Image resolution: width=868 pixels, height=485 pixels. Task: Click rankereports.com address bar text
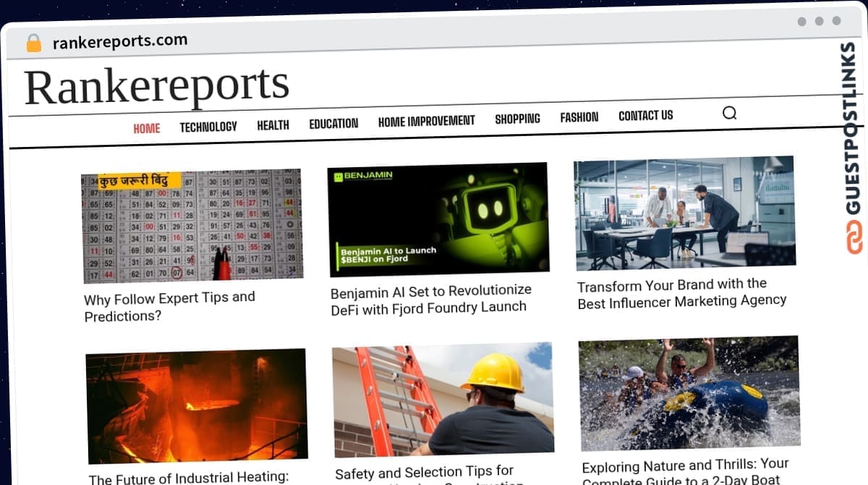pos(120,41)
